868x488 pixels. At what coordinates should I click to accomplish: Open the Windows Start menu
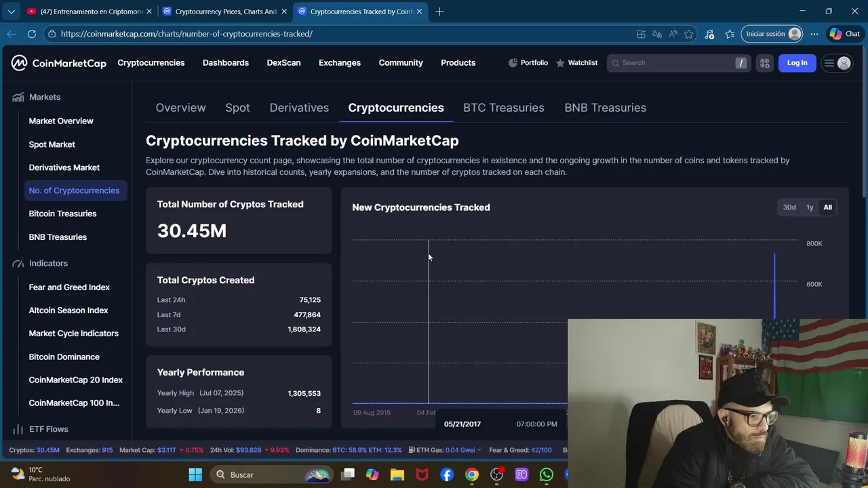click(x=195, y=474)
